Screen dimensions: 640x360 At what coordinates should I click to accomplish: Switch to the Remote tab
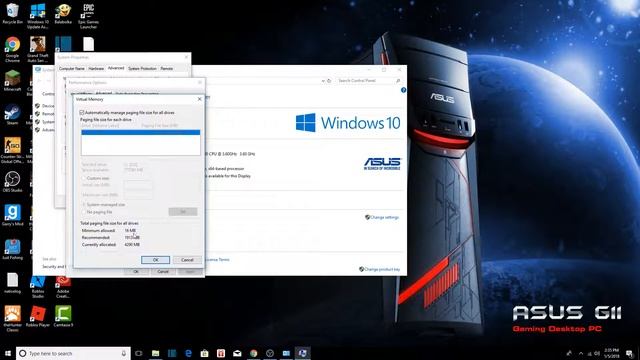click(167, 69)
